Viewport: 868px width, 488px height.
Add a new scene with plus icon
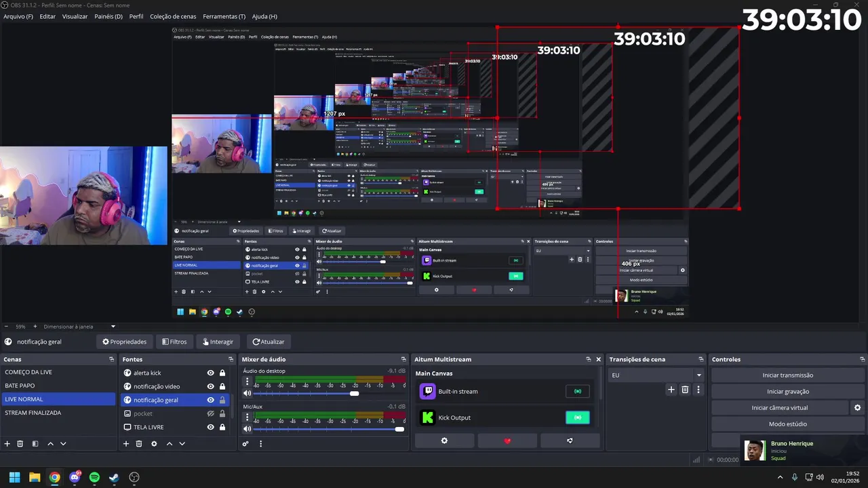point(7,444)
